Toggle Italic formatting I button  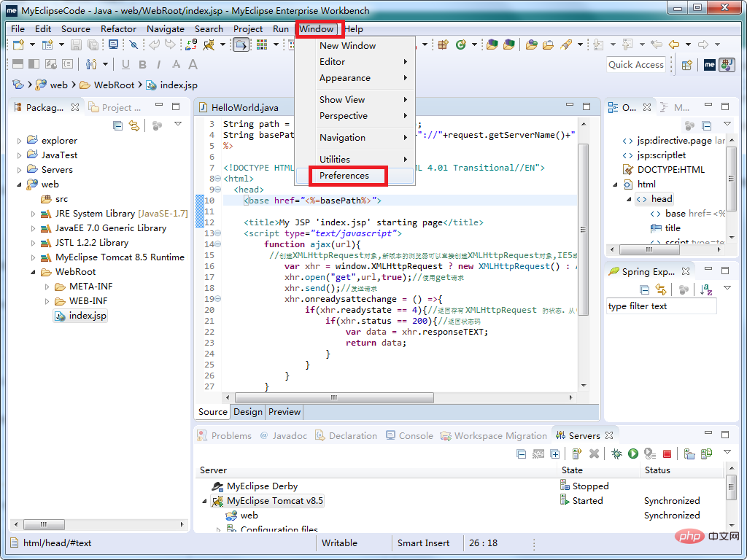tap(158, 65)
